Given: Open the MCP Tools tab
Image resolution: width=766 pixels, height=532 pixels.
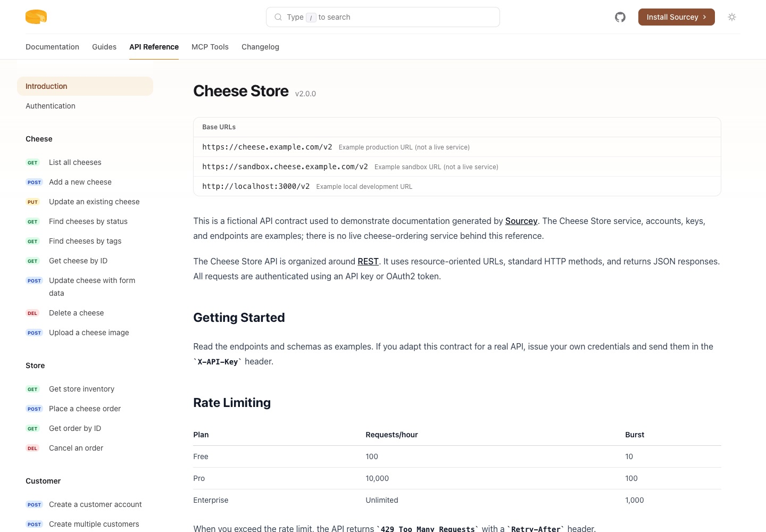Looking at the screenshot, I should pos(210,47).
